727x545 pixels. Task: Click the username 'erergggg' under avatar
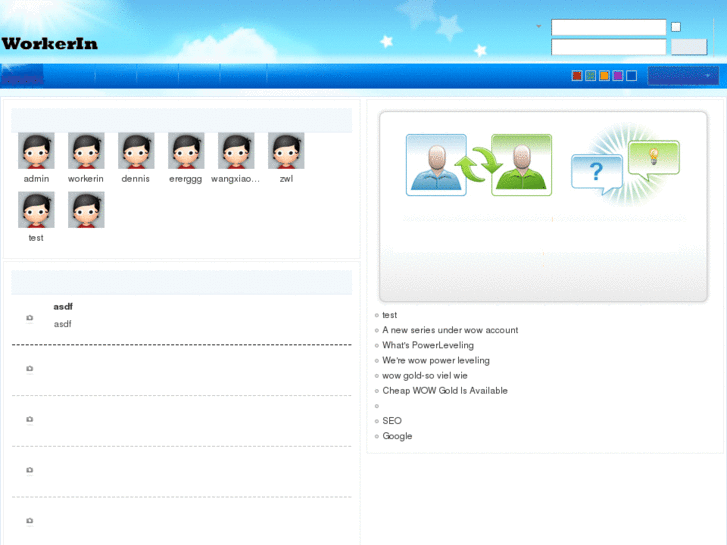[x=185, y=179]
